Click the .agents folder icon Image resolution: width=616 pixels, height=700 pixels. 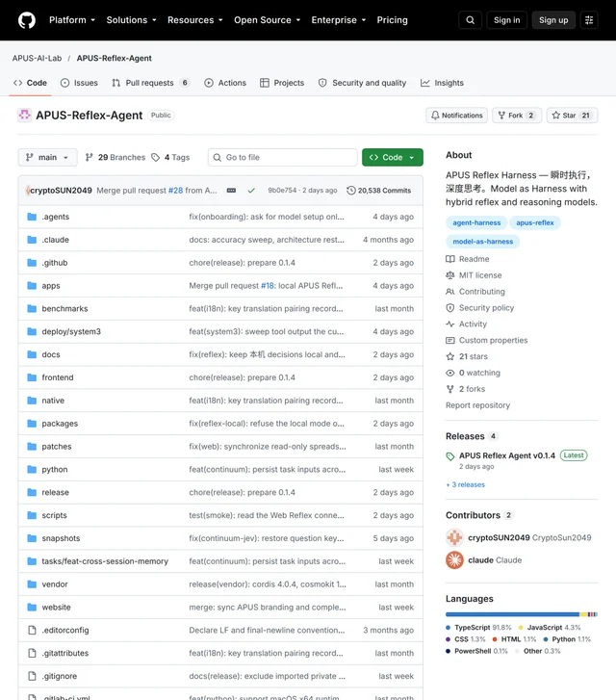pos(32,217)
